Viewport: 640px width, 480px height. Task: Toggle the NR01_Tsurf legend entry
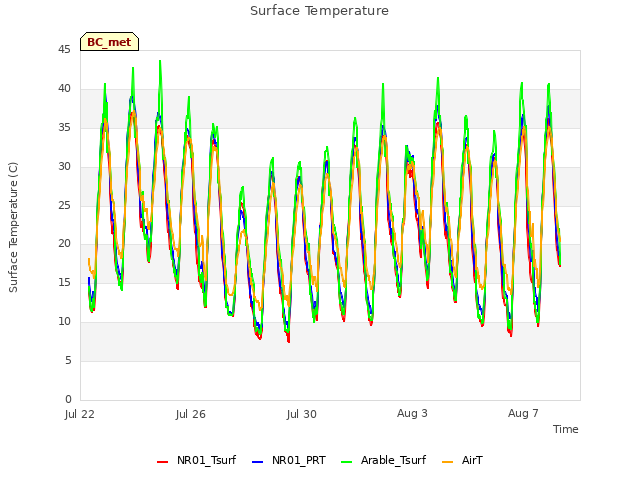(x=196, y=460)
